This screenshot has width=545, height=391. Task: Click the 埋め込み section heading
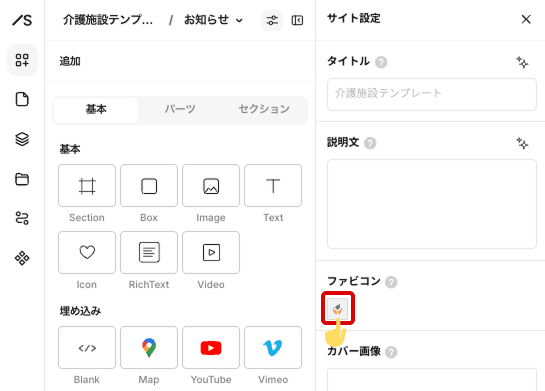point(80,311)
